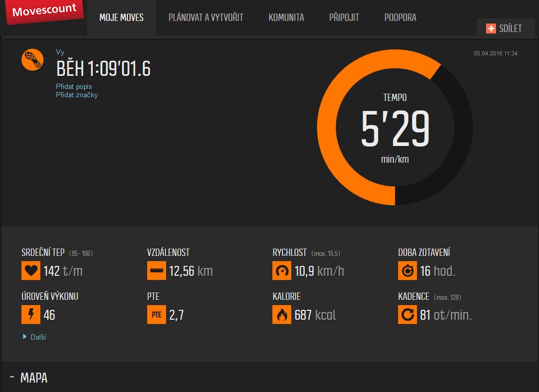The width and height of the screenshot is (539, 392).
Task: Click the recovery time icon
Action: tap(408, 271)
